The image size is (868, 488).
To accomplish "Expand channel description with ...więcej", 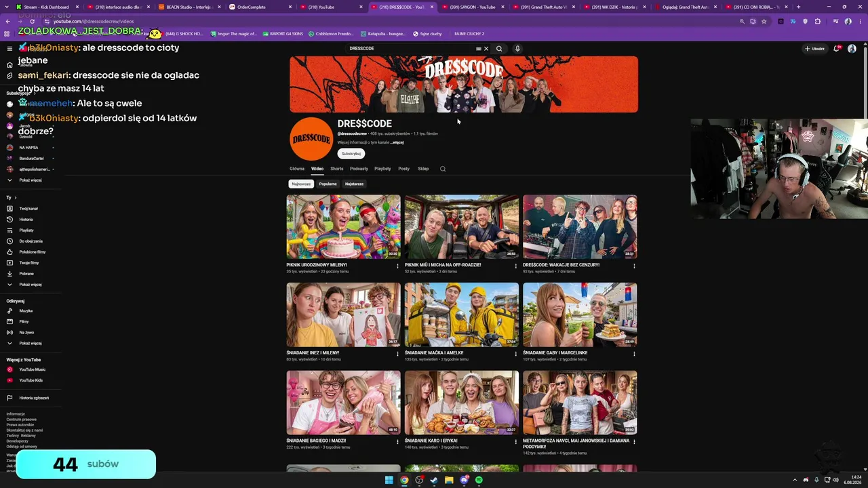I will point(397,142).
